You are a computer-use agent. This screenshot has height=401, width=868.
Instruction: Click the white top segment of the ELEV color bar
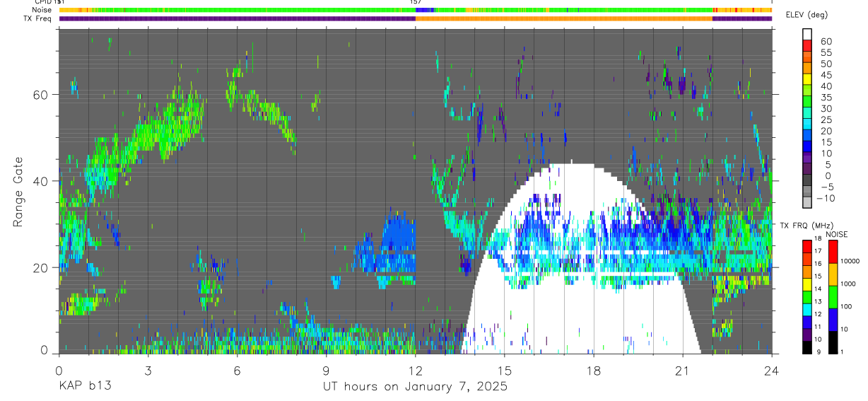pos(807,34)
